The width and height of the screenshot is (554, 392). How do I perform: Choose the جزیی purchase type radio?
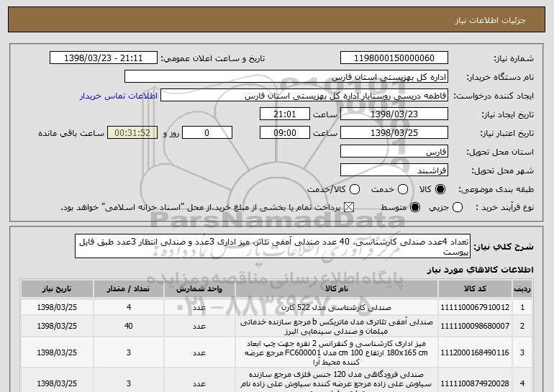pos(458,207)
